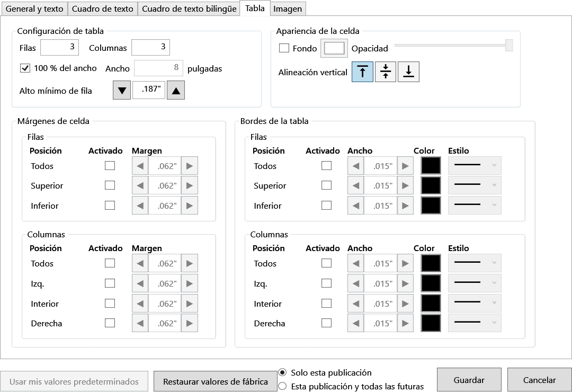Screen dimensions: 572x392
Task: Open Derecha column border style dropdown
Action: pyautogui.click(x=475, y=323)
